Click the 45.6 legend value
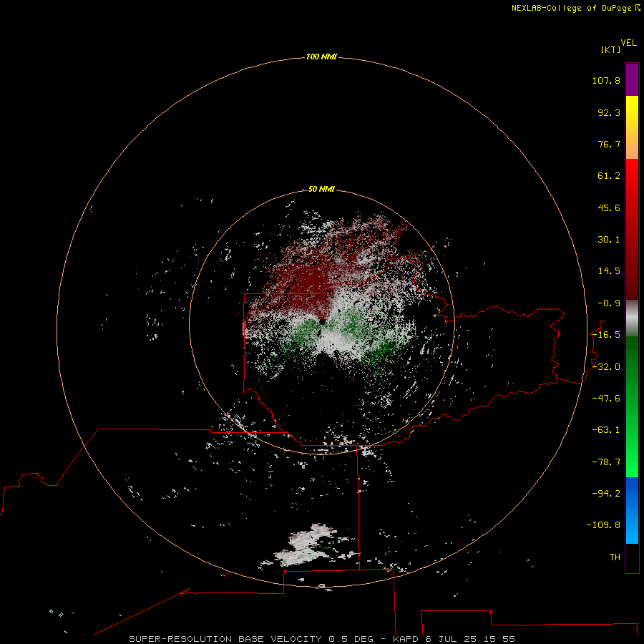Image resolution: width=644 pixels, height=644 pixels. point(609,208)
